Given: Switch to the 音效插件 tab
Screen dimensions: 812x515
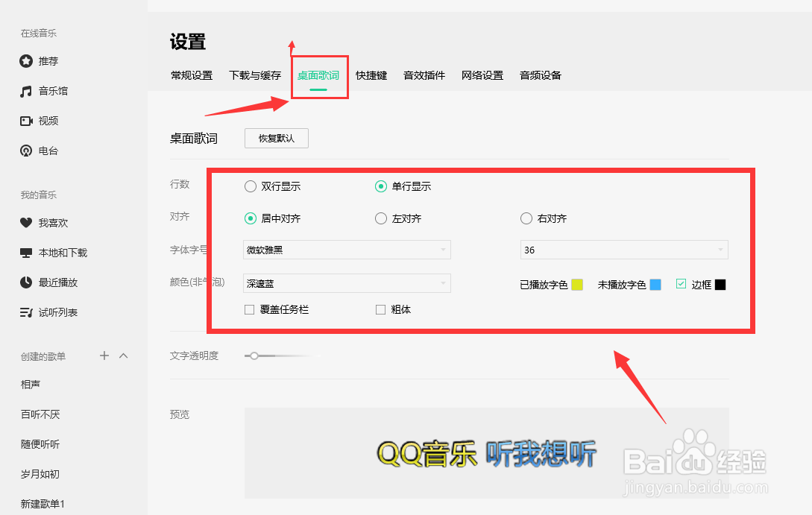Looking at the screenshot, I should (x=424, y=75).
